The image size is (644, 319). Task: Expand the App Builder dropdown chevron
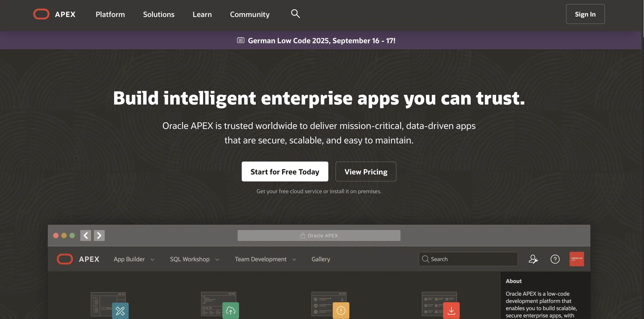pyautogui.click(x=152, y=259)
